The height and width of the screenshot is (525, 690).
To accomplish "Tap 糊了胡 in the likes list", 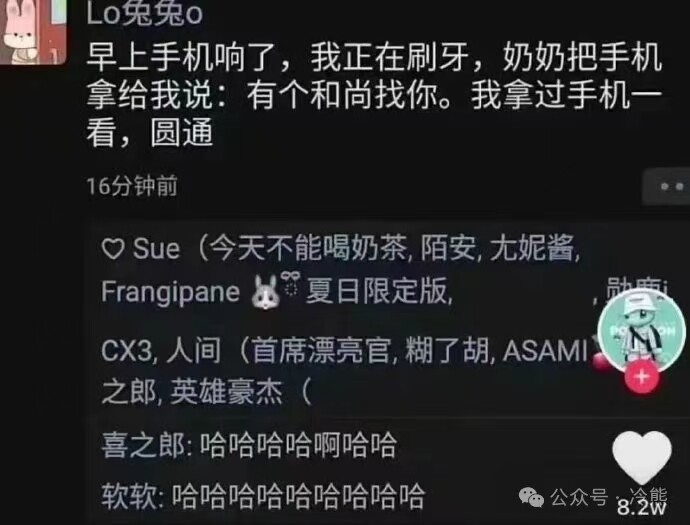I will tap(446, 351).
